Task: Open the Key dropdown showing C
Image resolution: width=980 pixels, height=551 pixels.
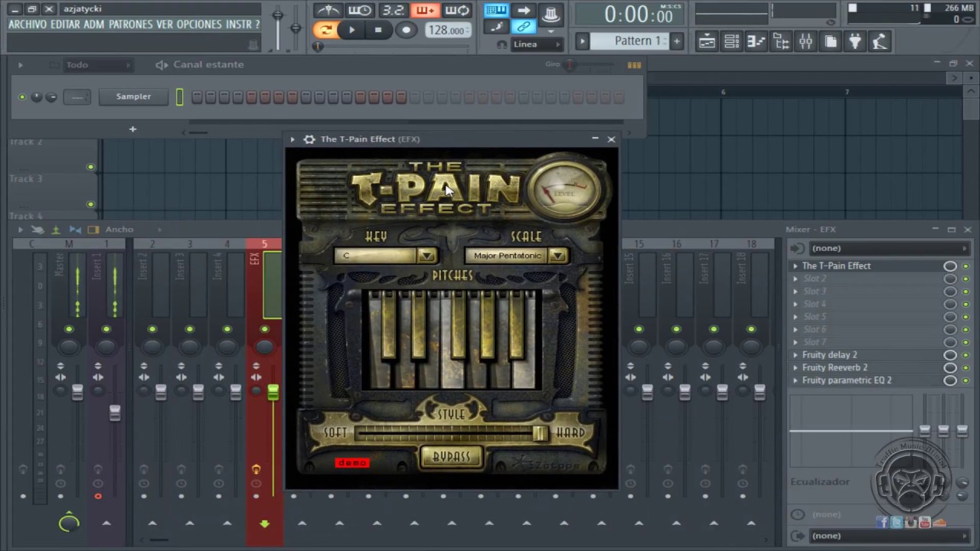Action: [385, 256]
